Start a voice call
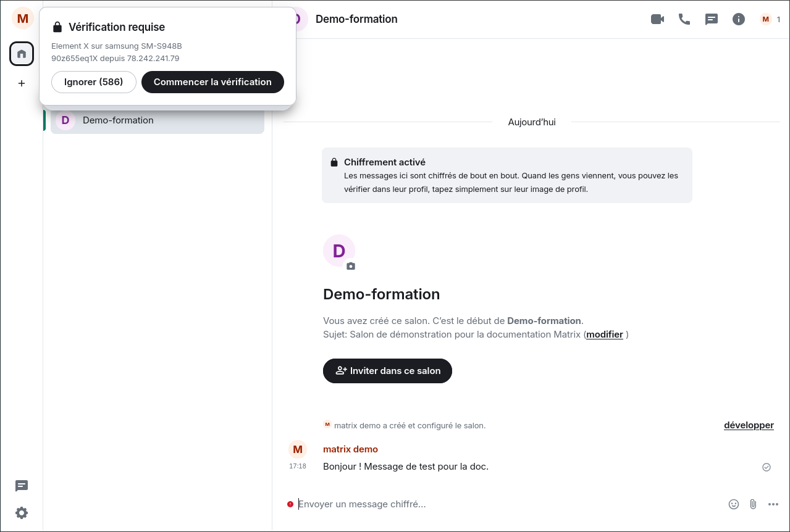This screenshot has height=532, width=790. 684,19
